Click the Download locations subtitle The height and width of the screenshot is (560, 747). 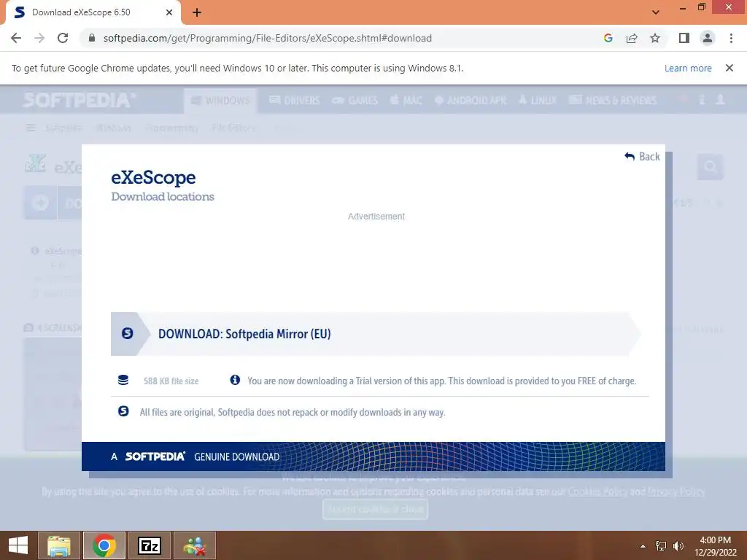click(163, 197)
